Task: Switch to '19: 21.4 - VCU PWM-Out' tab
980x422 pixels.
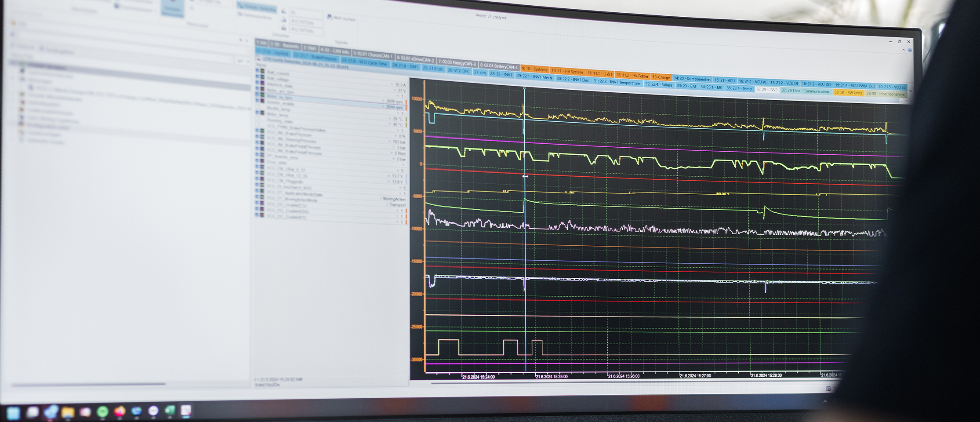Action: [x=855, y=86]
